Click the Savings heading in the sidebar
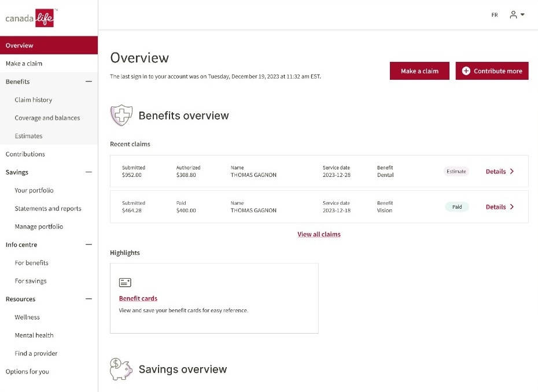 click(17, 172)
